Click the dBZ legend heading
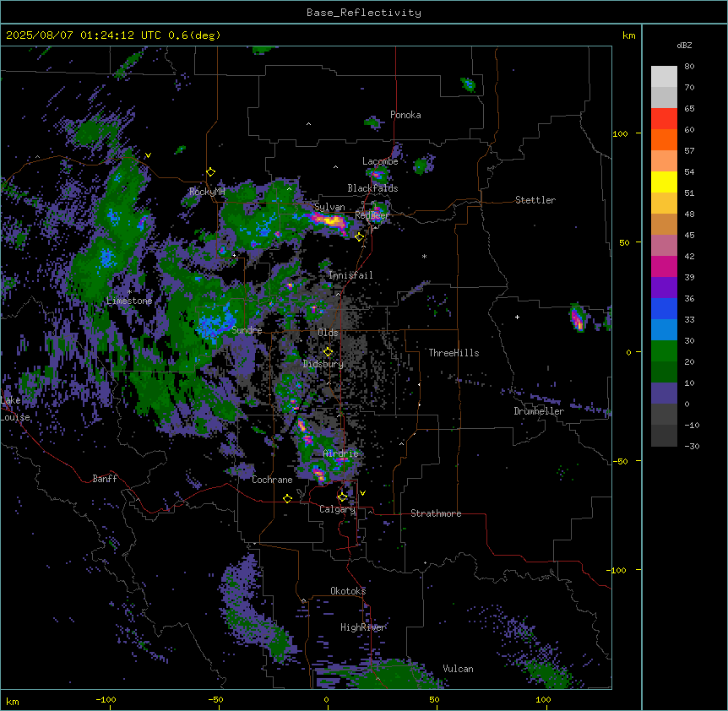Viewport: 728px width, 711px height. 684,46
